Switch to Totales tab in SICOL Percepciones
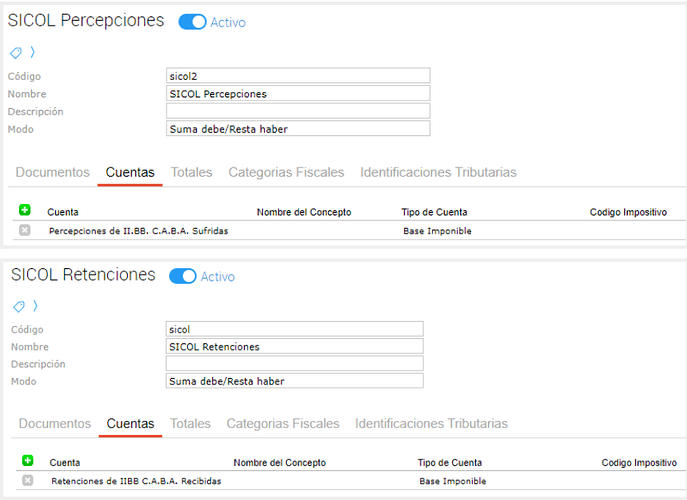The height and width of the screenshot is (500, 687). tap(191, 172)
